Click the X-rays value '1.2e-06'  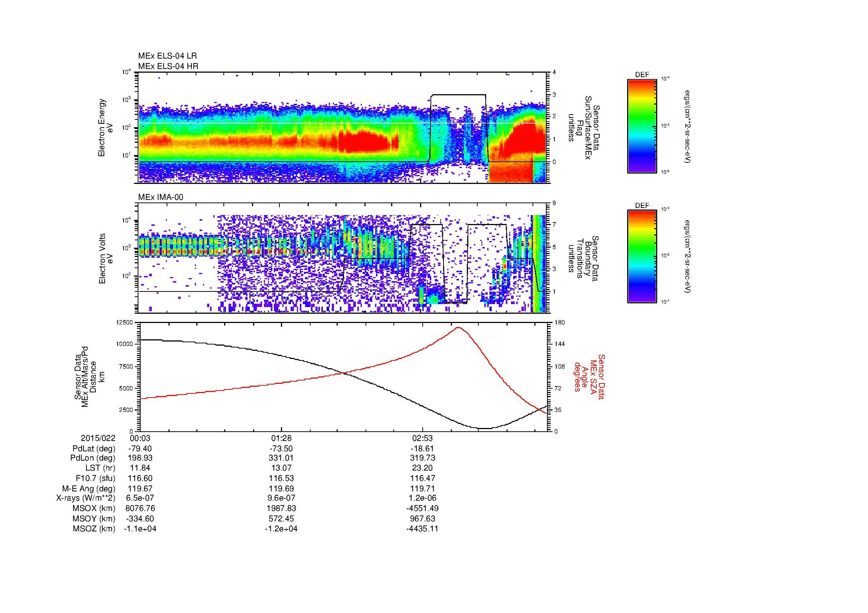coord(422,498)
